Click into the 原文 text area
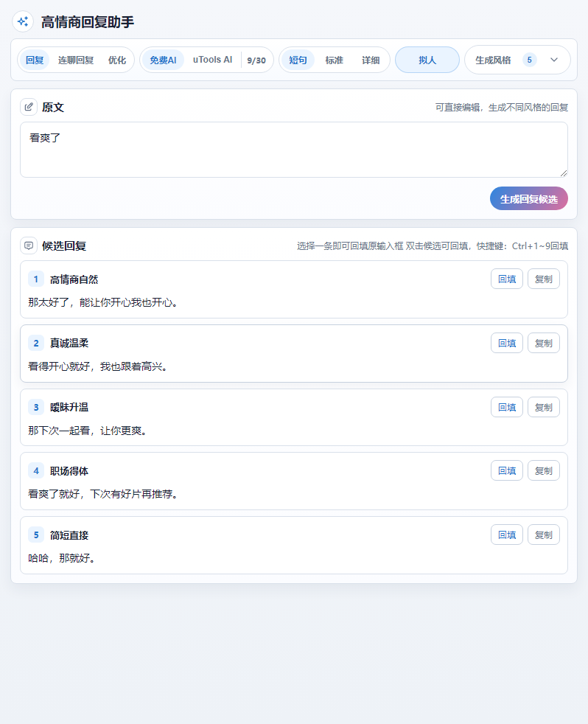Screen dimensions: 588x724 point(294,150)
